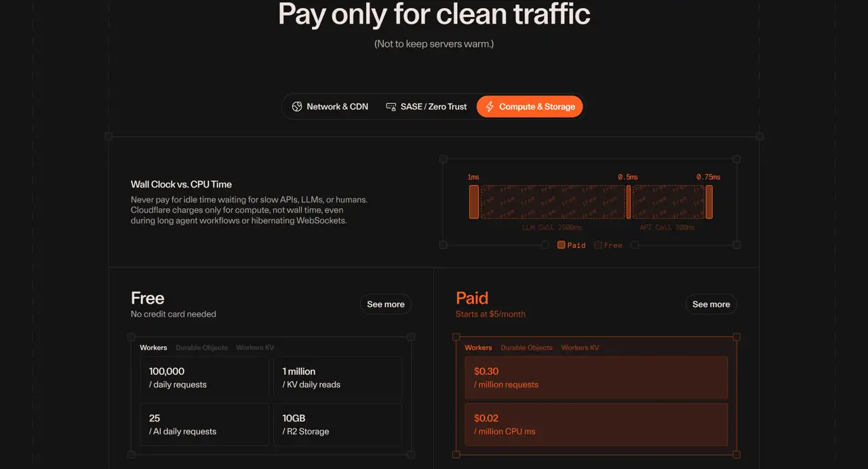Screen dimensions: 868x469
Task: Switch to the Network & CDN tab
Action: (330, 106)
